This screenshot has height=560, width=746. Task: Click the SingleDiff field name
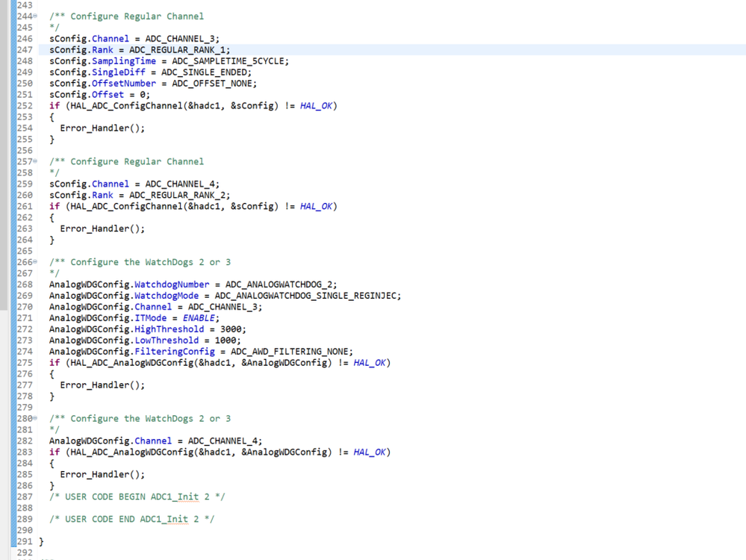[119, 72]
